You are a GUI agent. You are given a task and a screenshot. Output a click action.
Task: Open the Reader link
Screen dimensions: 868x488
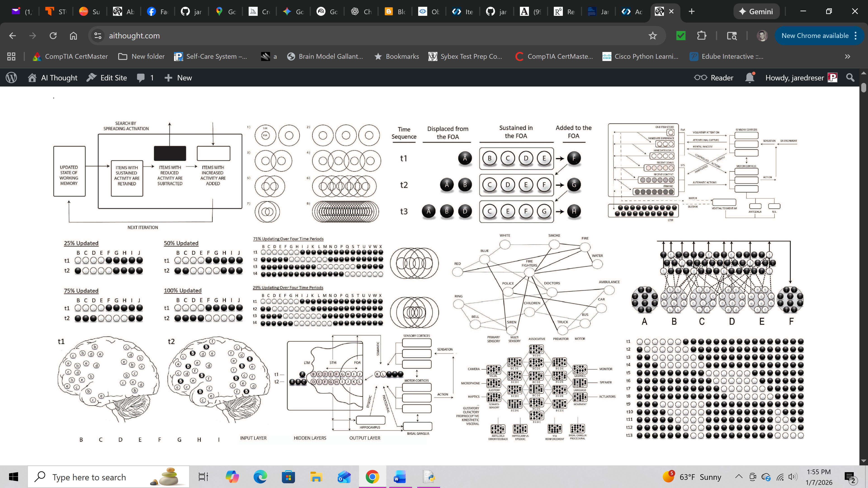tap(714, 78)
